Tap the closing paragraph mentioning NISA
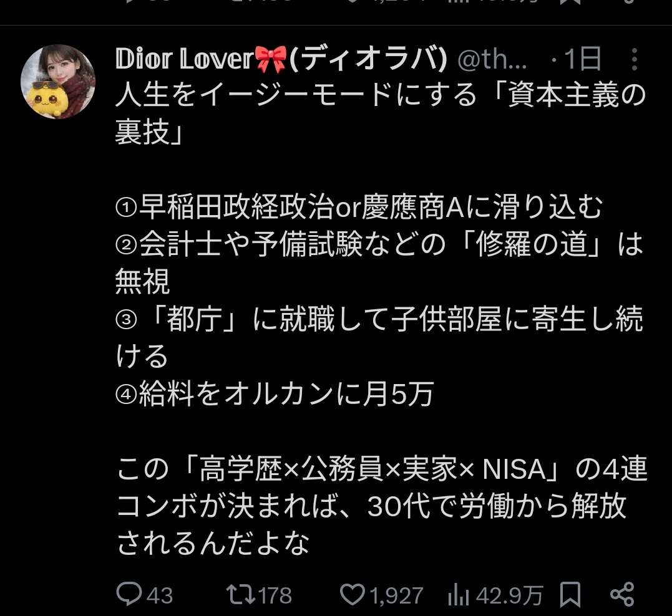672x616 pixels. [x=382, y=506]
